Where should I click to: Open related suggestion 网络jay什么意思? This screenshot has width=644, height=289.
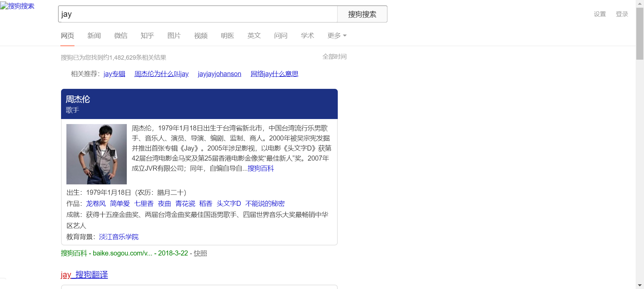pyautogui.click(x=274, y=74)
